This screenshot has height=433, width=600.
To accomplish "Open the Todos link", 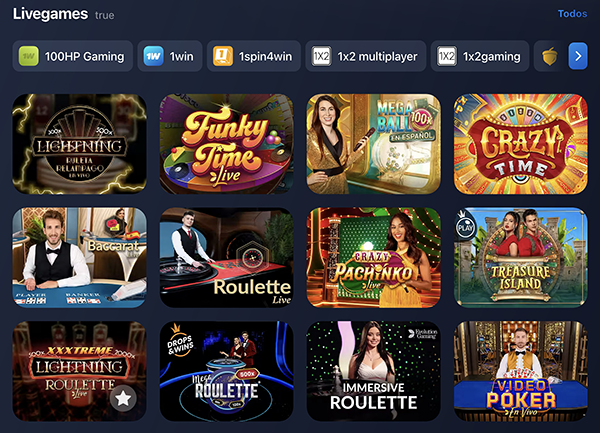I will coord(572,14).
